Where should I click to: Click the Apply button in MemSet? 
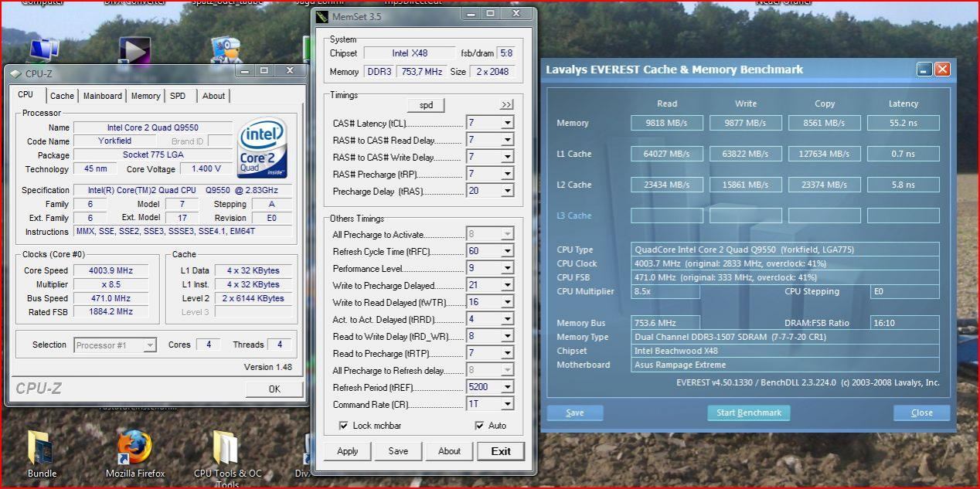348,451
